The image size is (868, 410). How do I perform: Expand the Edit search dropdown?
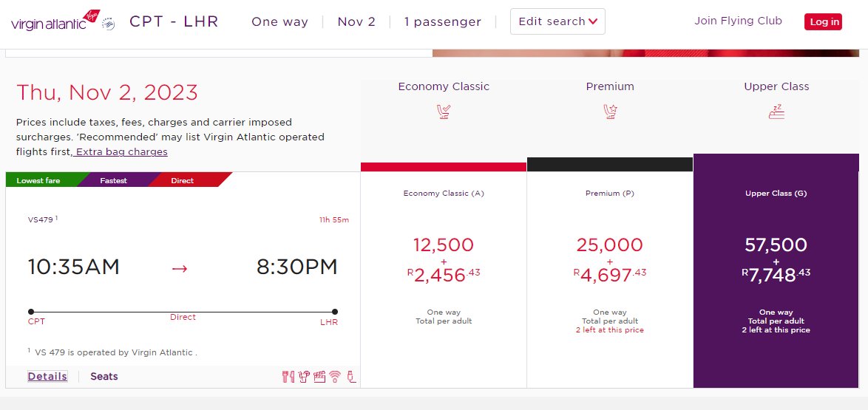tap(557, 21)
